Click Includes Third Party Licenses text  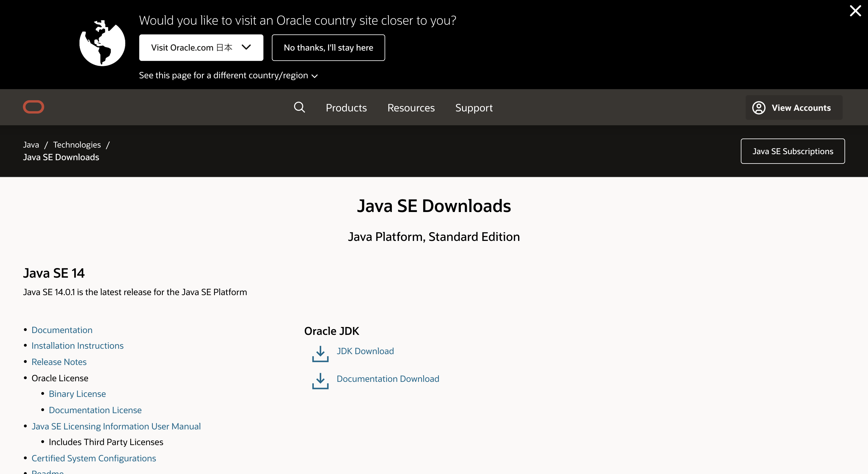(106, 442)
